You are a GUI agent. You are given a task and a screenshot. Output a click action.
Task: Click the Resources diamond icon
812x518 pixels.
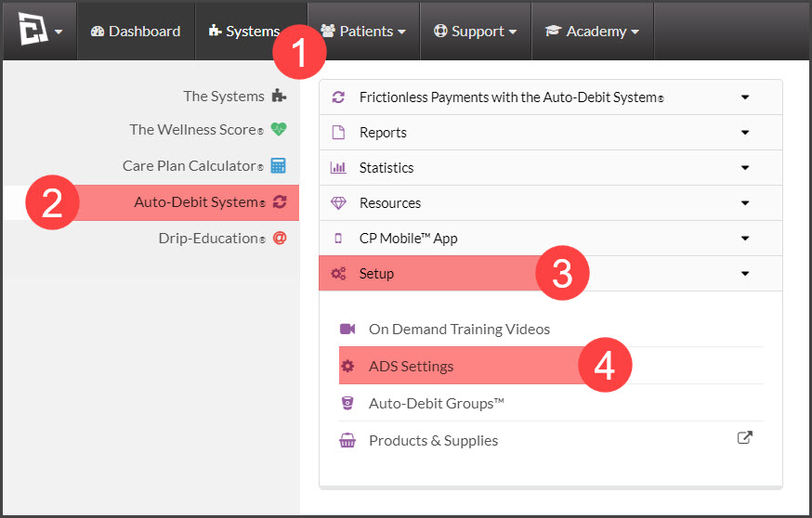click(x=338, y=203)
